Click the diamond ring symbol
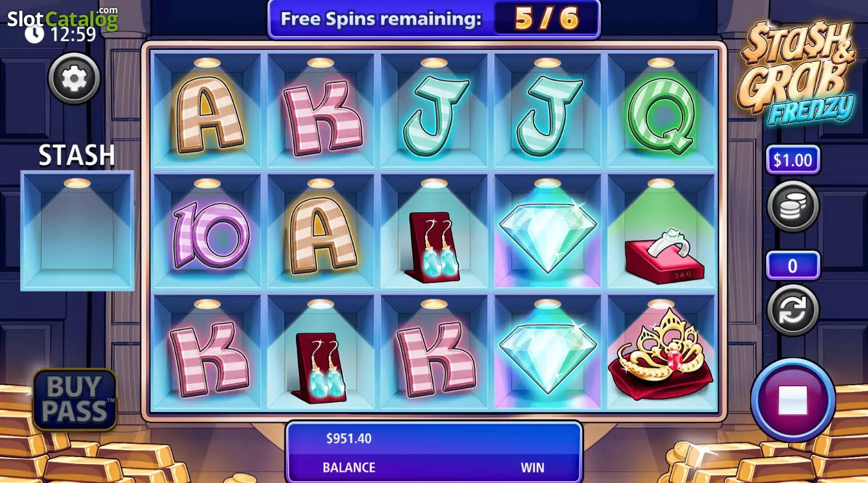This screenshot has width=868, height=483. tap(664, 256)
